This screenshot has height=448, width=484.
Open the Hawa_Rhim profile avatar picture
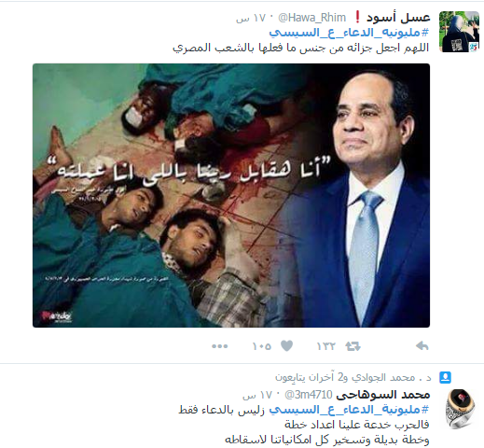point(459,32)
